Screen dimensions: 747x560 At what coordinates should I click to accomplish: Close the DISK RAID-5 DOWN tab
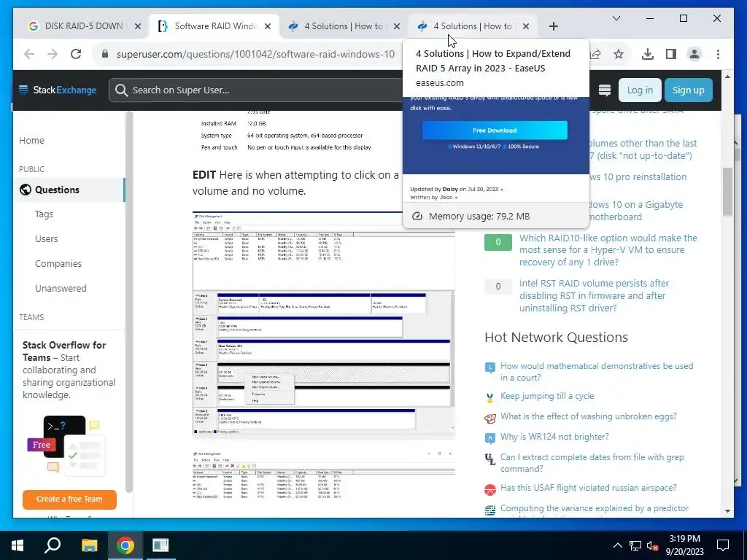pyautogui.click(x=138, y=26)
